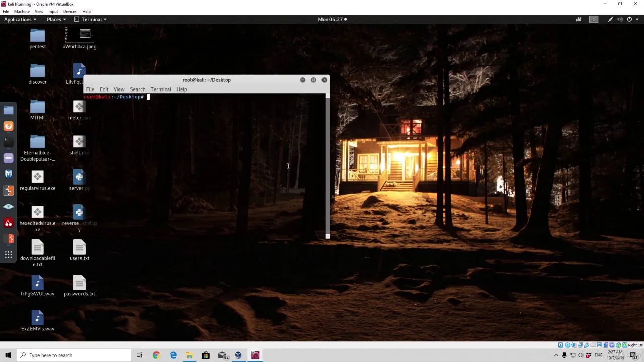Image resolution: width=644 pixels, height=362 pixels.
Task: Open Windows notification center icon
Action: (x=635, y=356)
